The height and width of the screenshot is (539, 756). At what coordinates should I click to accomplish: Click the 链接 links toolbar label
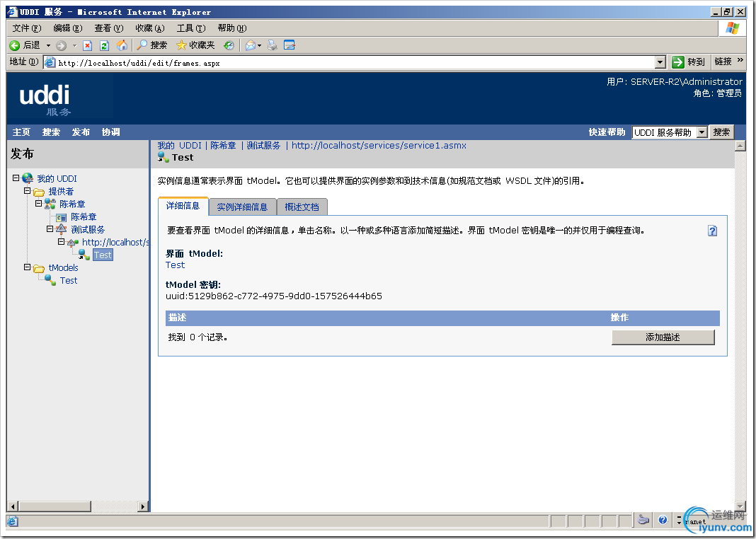click(723, 62)
